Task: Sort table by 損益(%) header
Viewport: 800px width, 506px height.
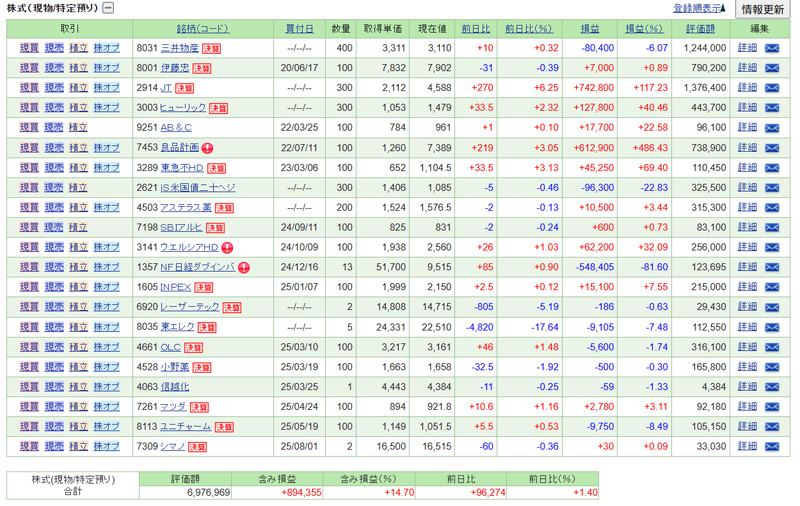Action: (644, 29)
